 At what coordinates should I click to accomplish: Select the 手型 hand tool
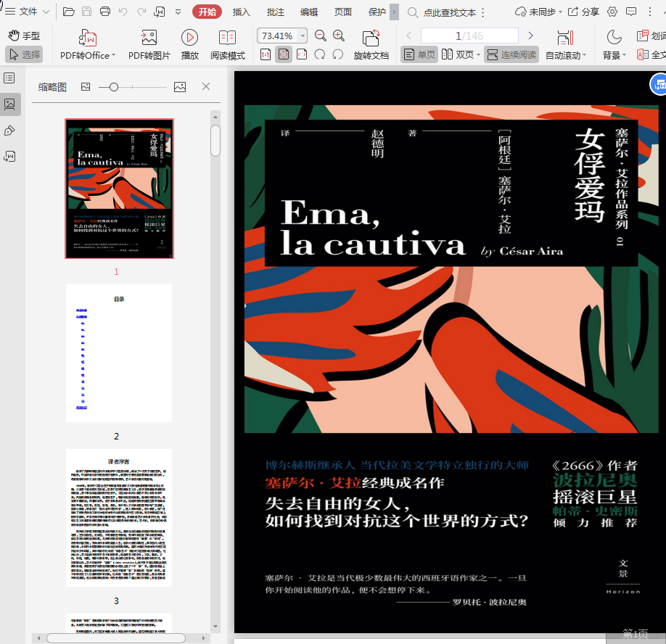(24, 36)
